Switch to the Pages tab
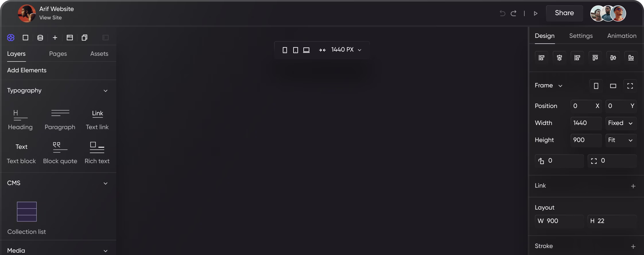This screenshot has height=255, width=644. 58,54
